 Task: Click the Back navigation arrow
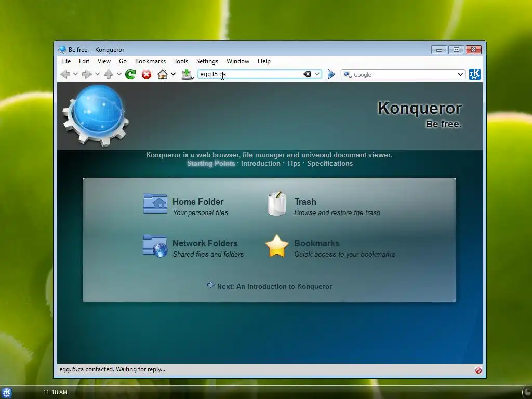(65, 74)
